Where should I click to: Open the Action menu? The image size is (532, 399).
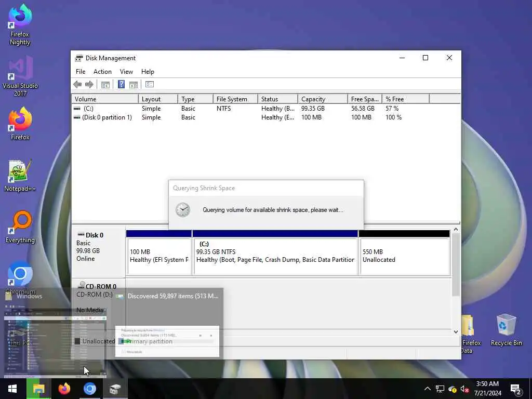(x=102, y=72)
